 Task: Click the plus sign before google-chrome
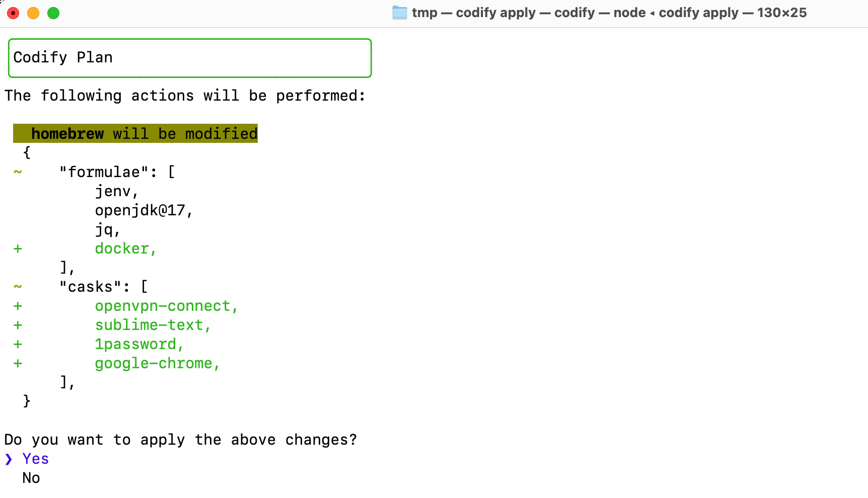[x=18, y=363]
